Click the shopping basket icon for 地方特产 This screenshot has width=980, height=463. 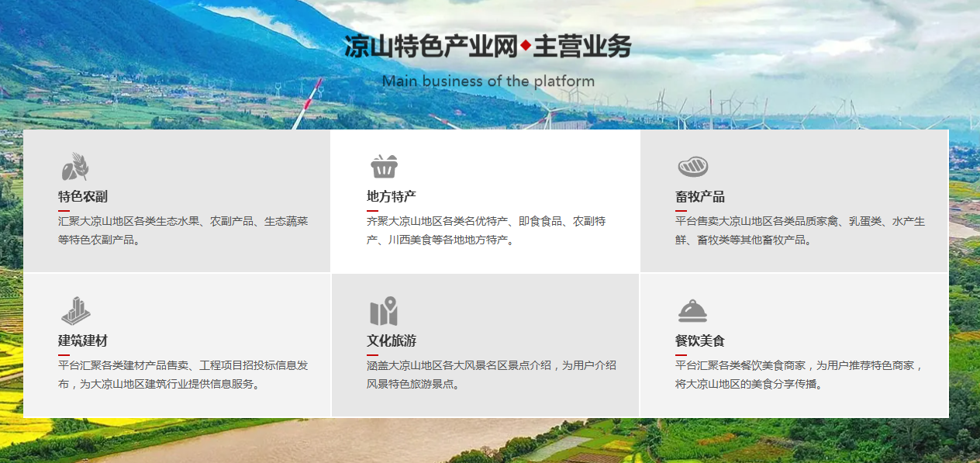384,166
